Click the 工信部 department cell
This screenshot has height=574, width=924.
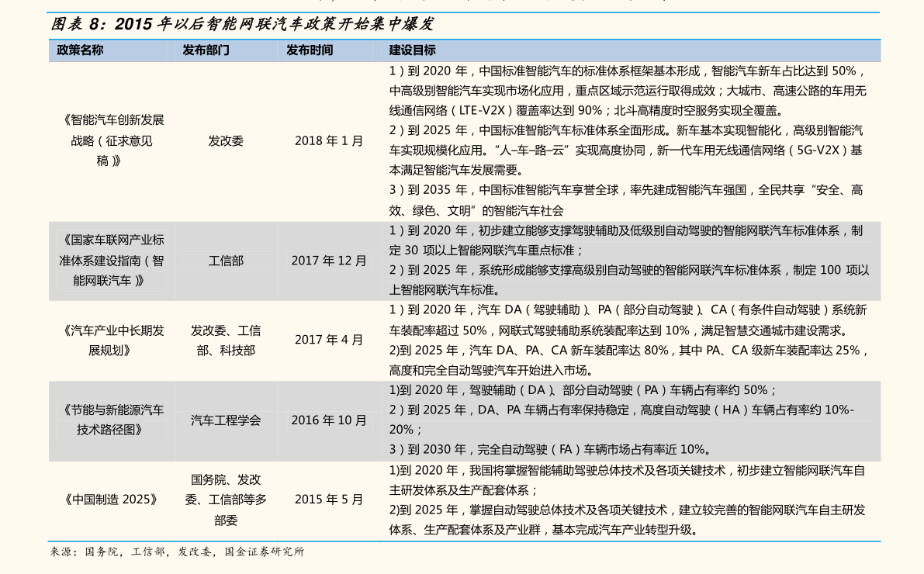tap(226, 261)
